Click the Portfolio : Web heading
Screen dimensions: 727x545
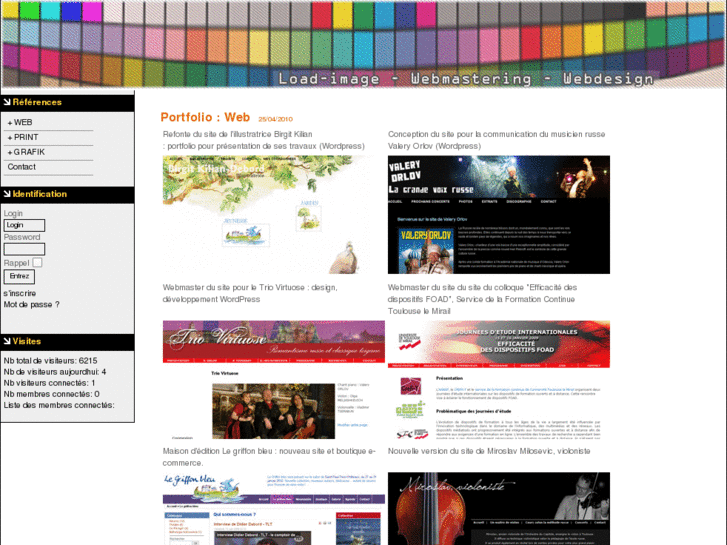pyautogui.click(x=205, y=117)
